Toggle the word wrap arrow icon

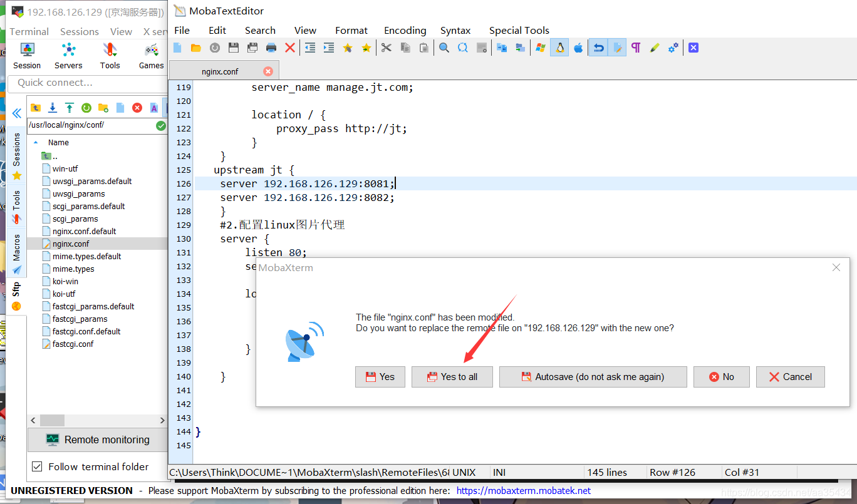click(x=598, y=48)
